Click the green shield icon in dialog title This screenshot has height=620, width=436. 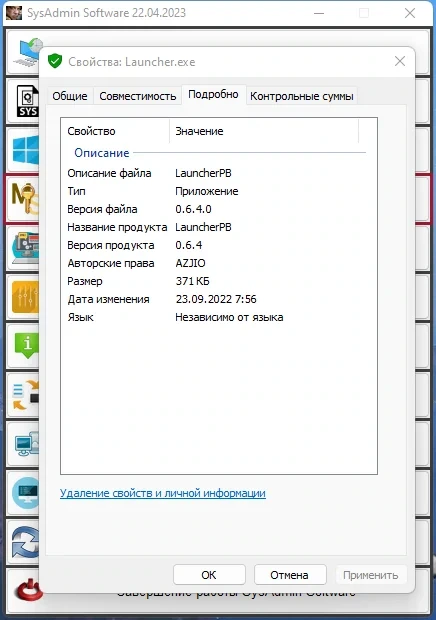click(55, 61)
